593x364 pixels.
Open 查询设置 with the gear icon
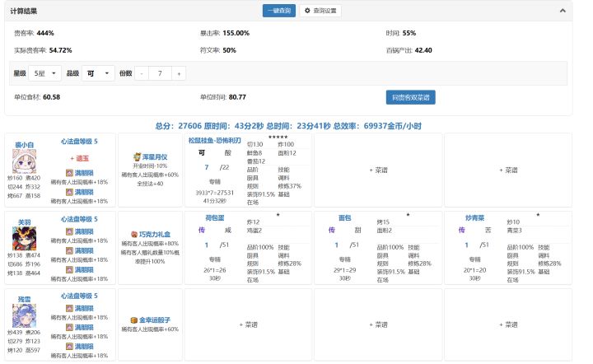pyautogui.click(x=320, y=11)
